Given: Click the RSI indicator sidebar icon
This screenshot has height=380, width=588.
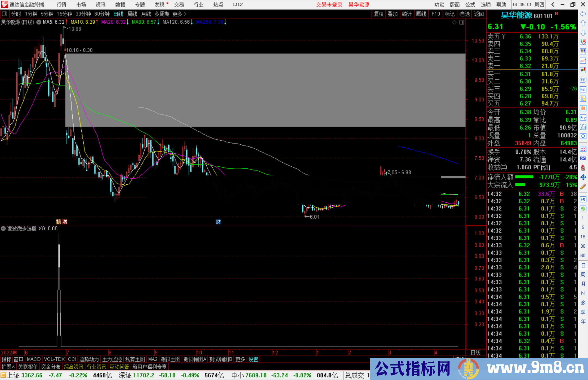Looking at the screenshot, I should (x=583, y=158).
